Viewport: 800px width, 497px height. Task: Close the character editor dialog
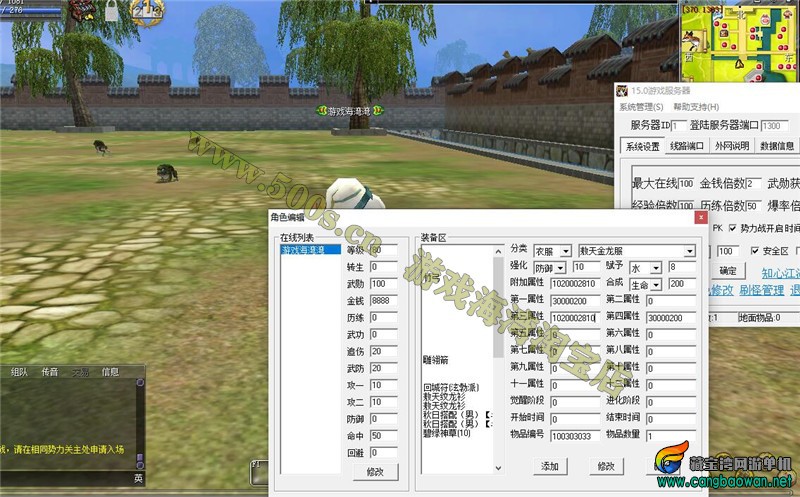pyautogui.click(x=703, y=216)
